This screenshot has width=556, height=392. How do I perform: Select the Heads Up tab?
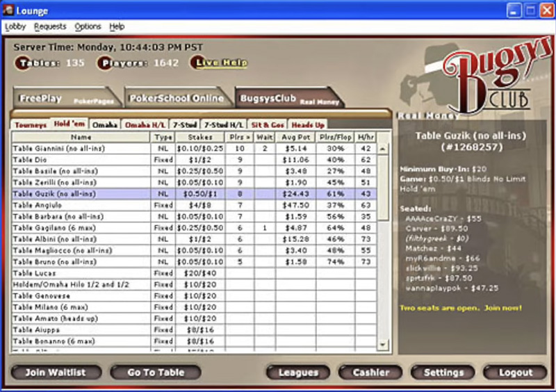pos(308,125)
